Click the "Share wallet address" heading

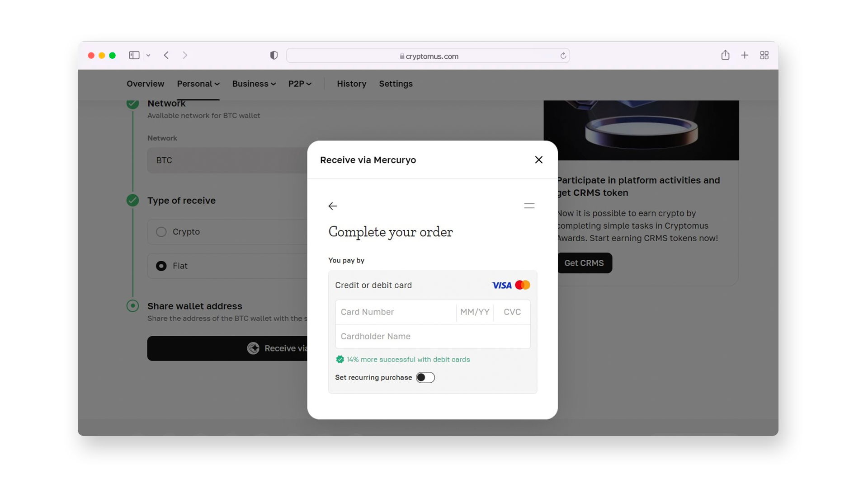point(195,306)
